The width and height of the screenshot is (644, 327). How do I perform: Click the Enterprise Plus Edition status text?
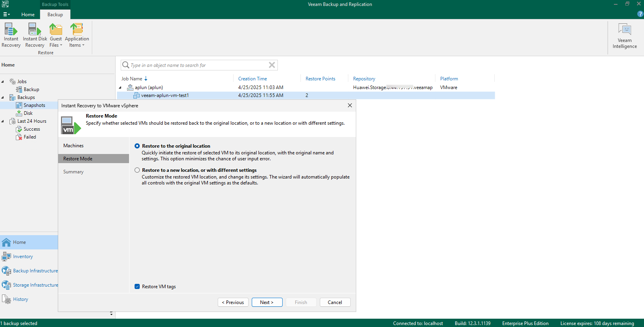[525, 323]
